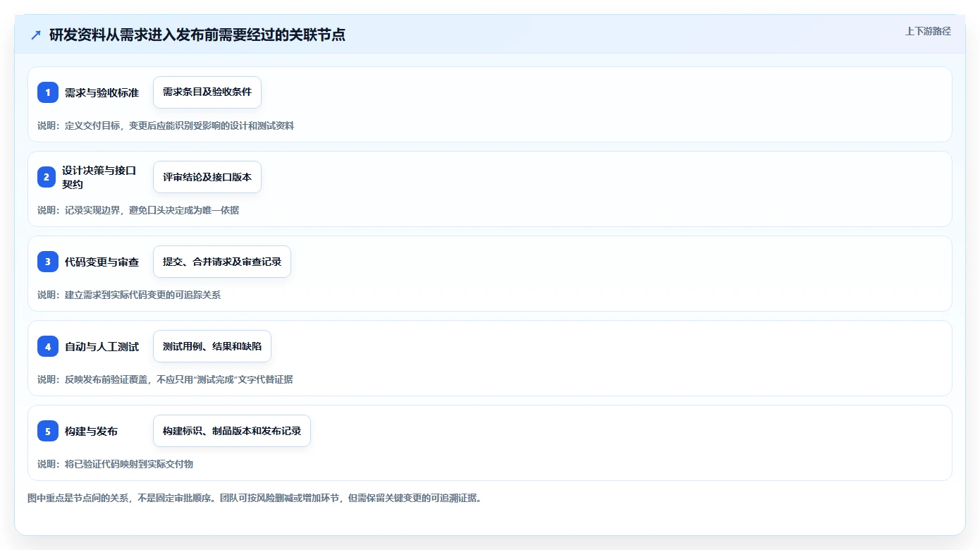Open the 测试用例、结果和缺陷 chip

tap(212, 346)
